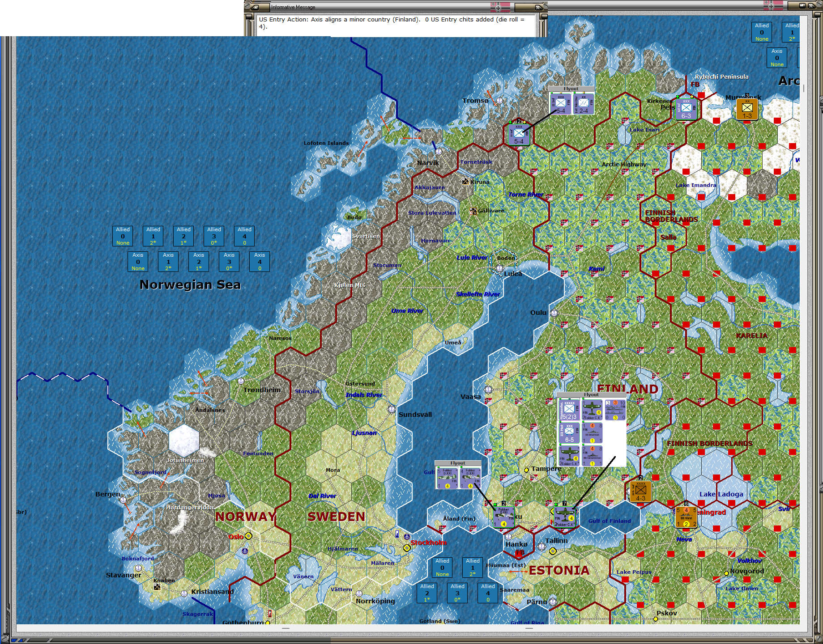Click the Vaasa port anchor symbol
Screen dimensions: 823x644
[x=489, y=390]
